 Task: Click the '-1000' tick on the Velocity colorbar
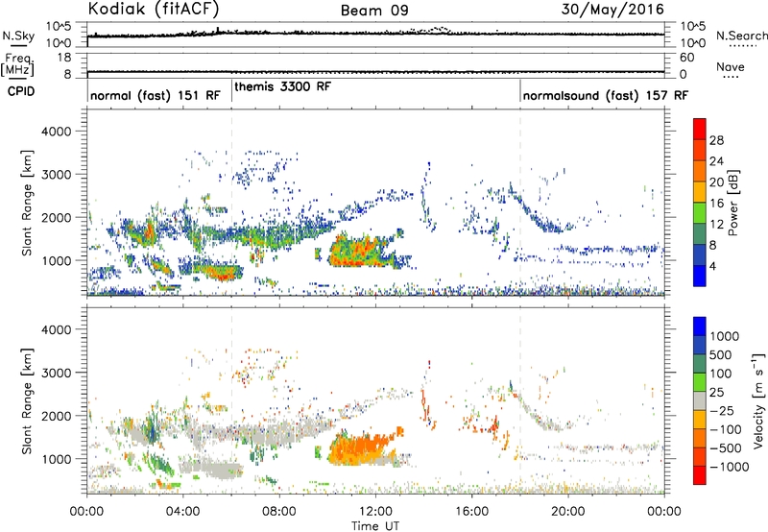tap(730, 467)
